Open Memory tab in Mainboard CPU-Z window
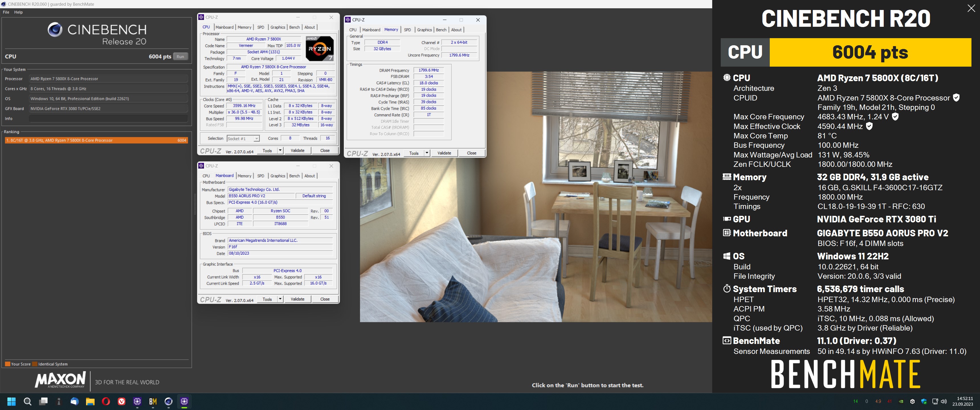This screenshot has height=410, width=980. [x=244, y=176]
